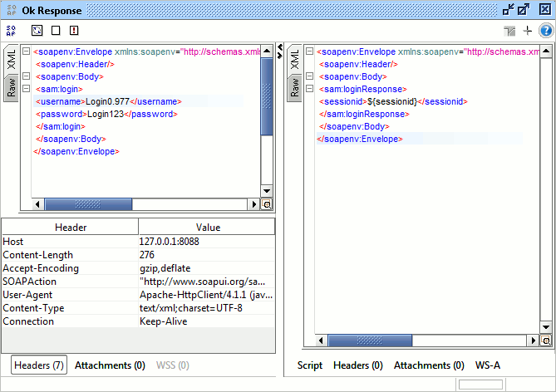Click the Header column heading
The image size is (556, 392).
[x=70, y=227]
